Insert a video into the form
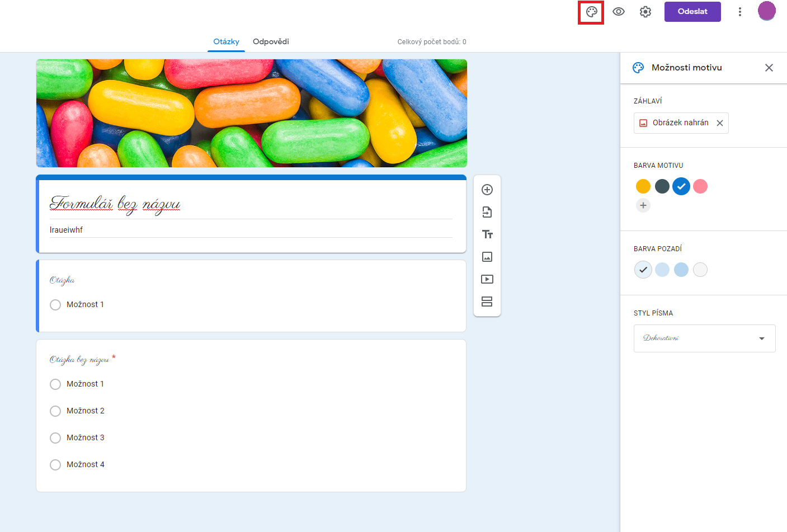The height and width of the screenshot is (532, 787). [x=487, y=279]
